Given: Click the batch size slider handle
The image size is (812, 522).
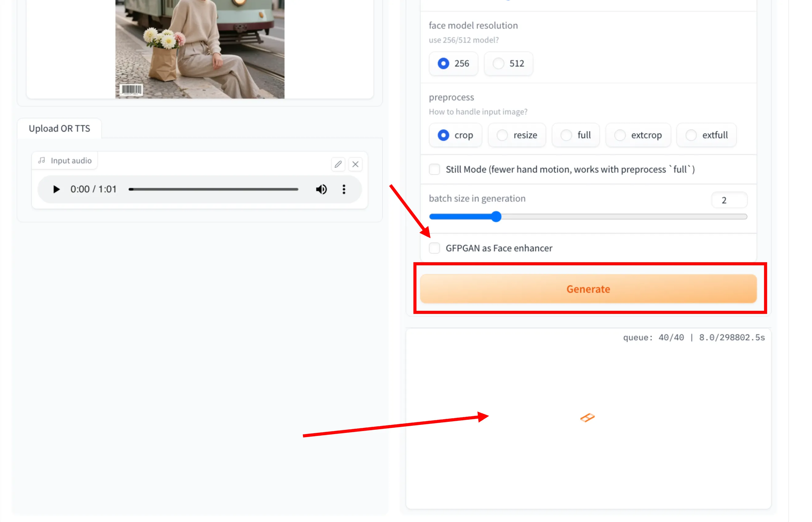Looking at the screenshot, I should click(496, 217).
